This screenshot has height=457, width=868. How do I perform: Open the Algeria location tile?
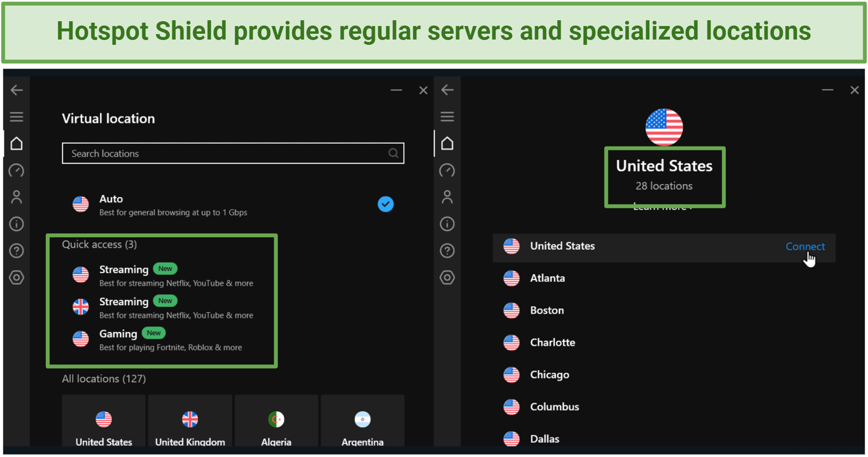click(276, 421)
